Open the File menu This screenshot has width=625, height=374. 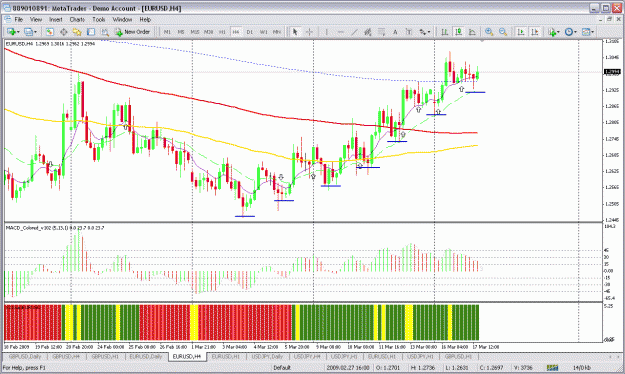click(19, 19)
